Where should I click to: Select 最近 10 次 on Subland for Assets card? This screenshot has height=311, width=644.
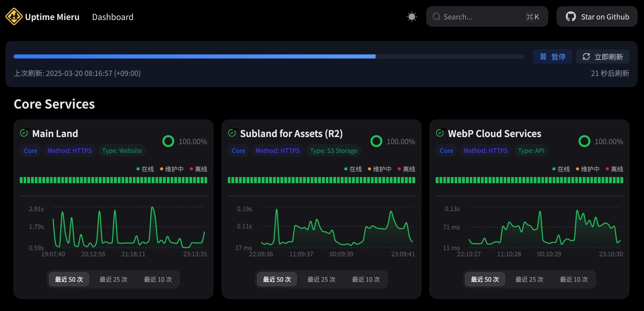(x=366, y=279)
